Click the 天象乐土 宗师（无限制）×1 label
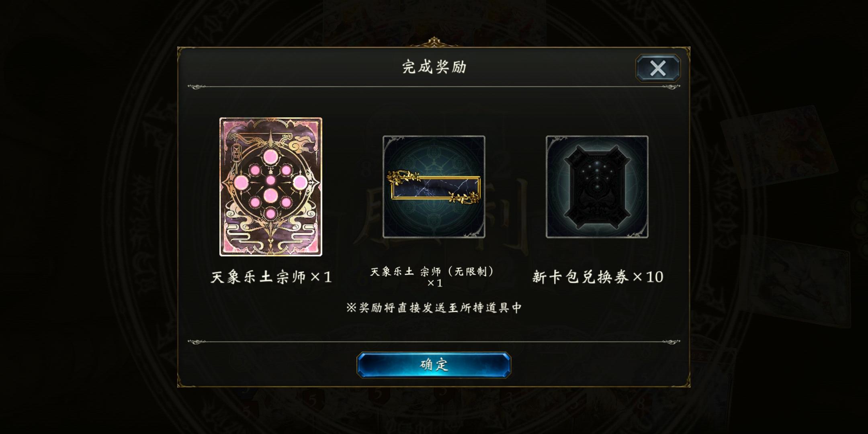Viewport: 868px width, 434px height. coord(434,277)
